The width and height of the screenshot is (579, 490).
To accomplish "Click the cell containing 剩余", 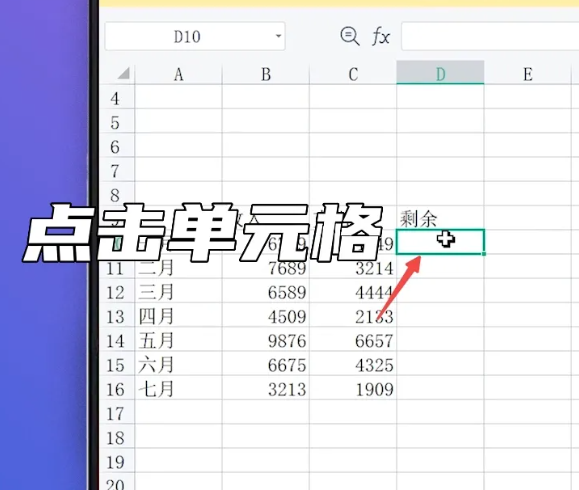I will [440, 219].
